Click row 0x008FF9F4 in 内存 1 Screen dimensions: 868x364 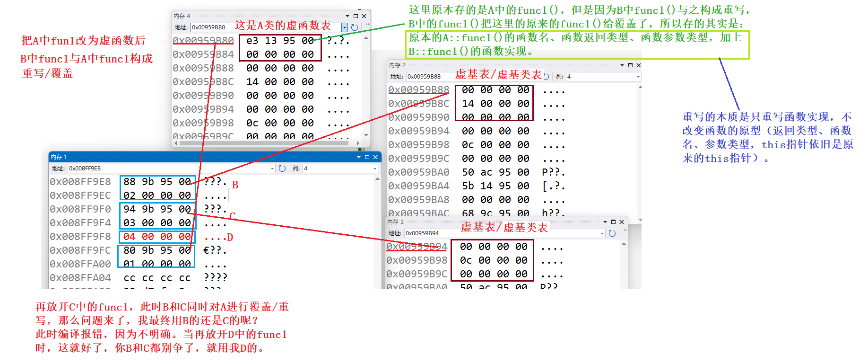click(x=139, y=223)
